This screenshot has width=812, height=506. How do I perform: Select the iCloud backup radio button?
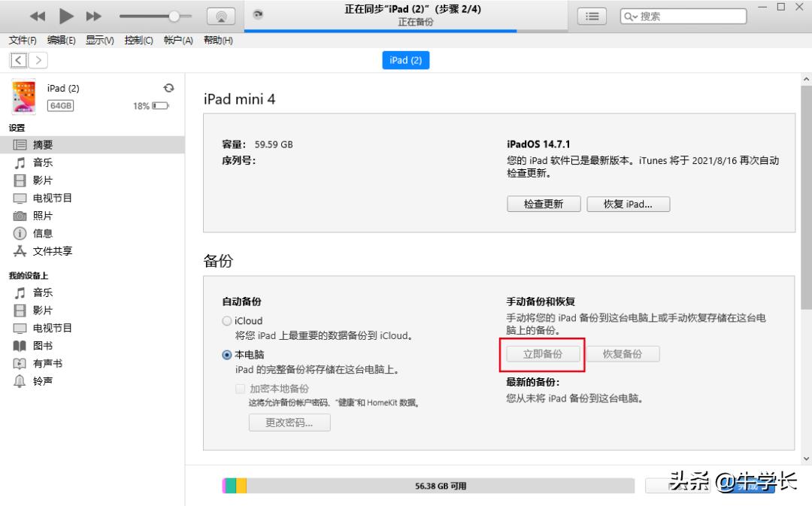click(226, 320)
